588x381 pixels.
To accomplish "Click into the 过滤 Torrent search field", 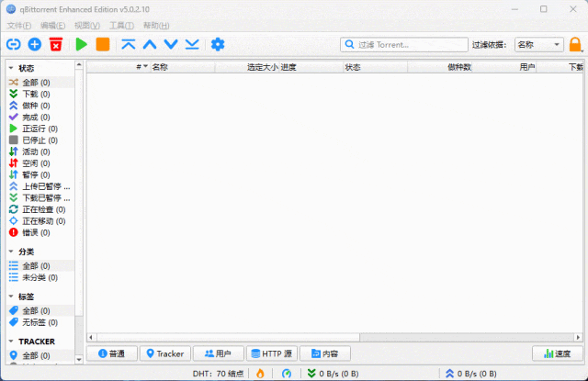I will 404,45.
